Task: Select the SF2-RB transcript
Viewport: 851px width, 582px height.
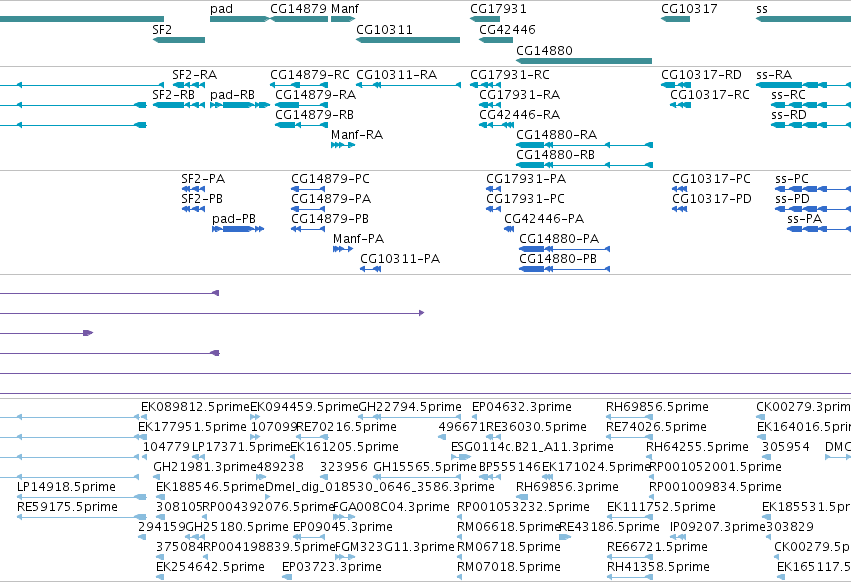Action: (x=179, y=105)
